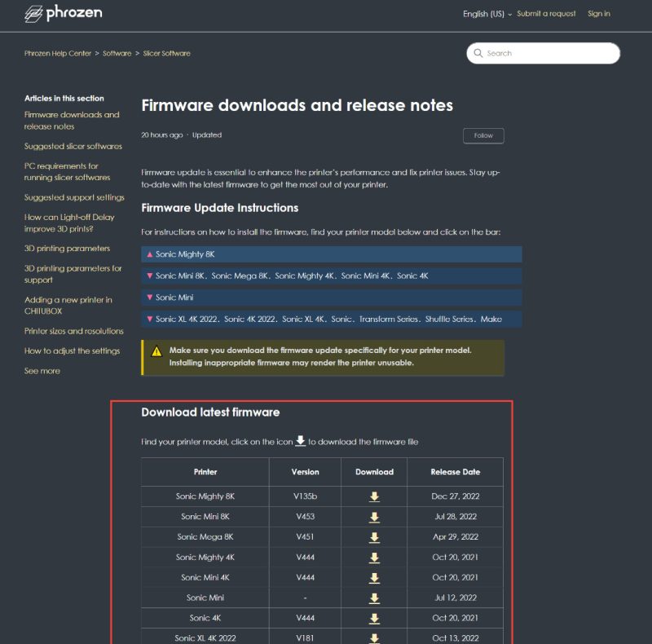This screenshot has width=652, height=644.
Task: Open Suggested slicer softwares article
Action: pos(73,147)
